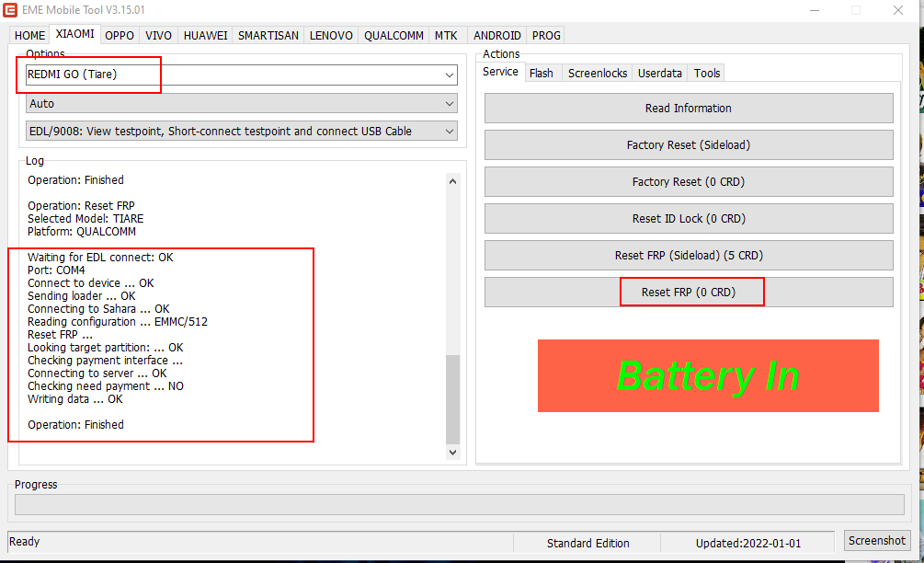Switch to the Flash actions tab
The image size is (924, 563).
[541, 73]
